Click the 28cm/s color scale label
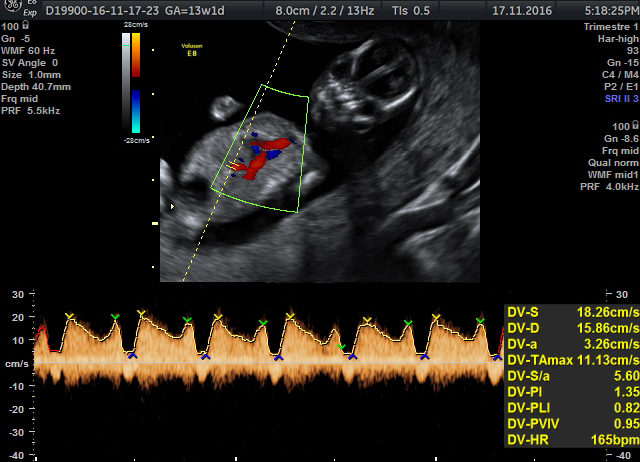Screen dimensions: 640x462 click(136, 25)
